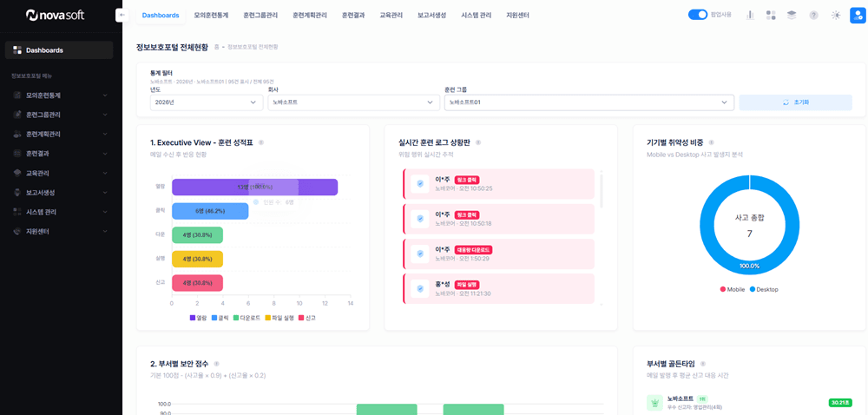868x415 pixels.
Task: Switch theme with the sun icon
Action: click(836, 15)
